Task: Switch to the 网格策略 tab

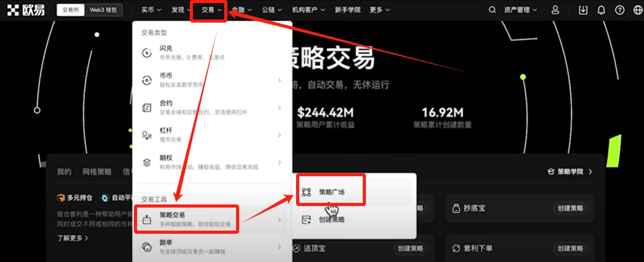Action: [x=97, y=172]
